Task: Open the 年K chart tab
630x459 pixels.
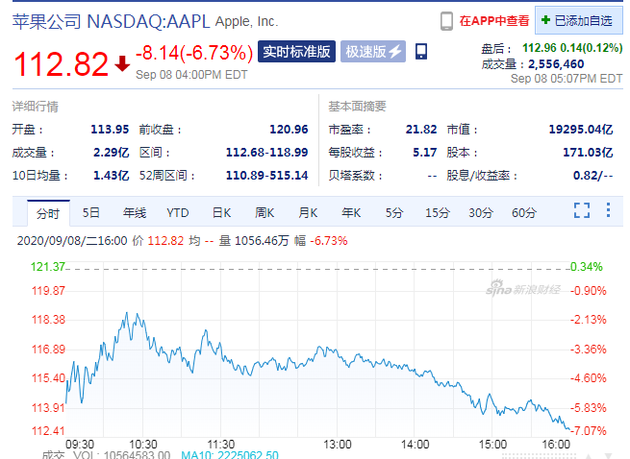Action: [x=351, y=213]
